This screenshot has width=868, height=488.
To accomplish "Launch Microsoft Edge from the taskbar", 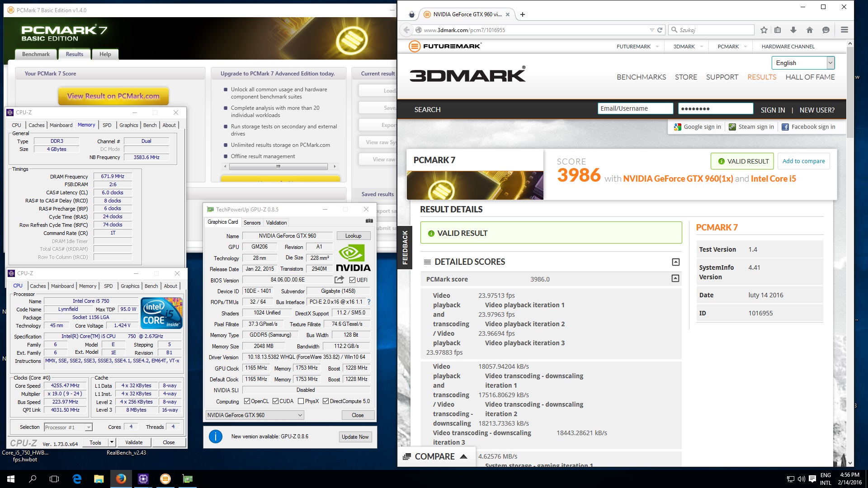I will [x=77, y=479].
